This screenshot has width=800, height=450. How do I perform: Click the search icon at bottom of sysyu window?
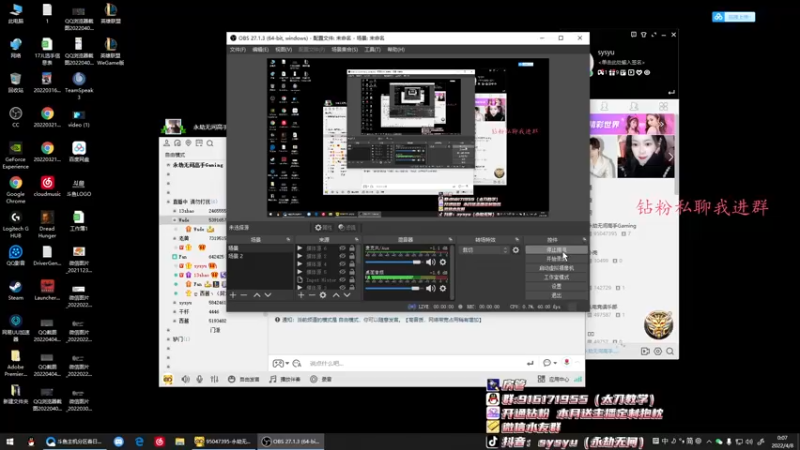pos(670,351)
